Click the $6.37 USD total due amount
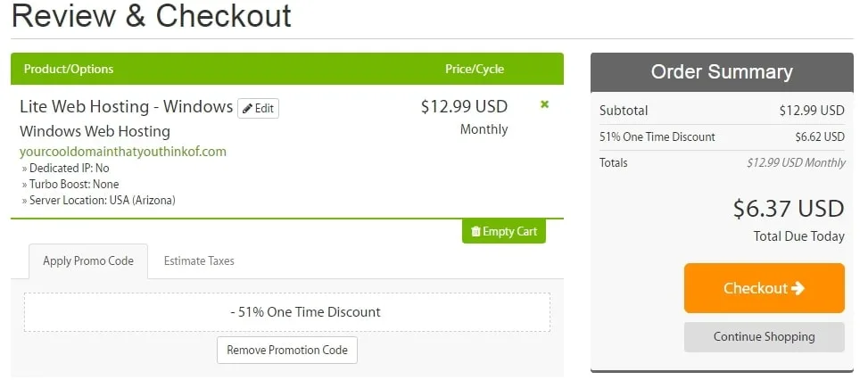Viewport: 868px width, 380px height. pyautogui.click(x=789, y=209)
